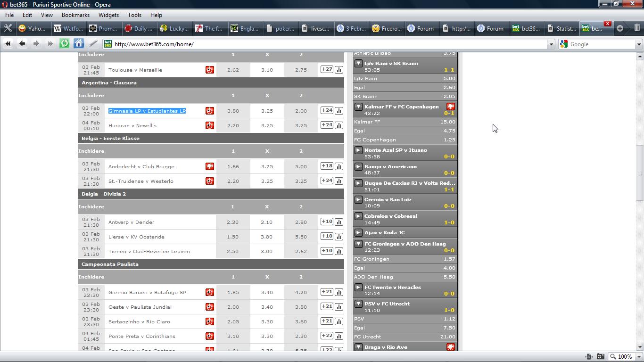Click live TV icon for Kalmar FF v FC Copenhagen
Screen dimensions: 644x362
[451, 107]
